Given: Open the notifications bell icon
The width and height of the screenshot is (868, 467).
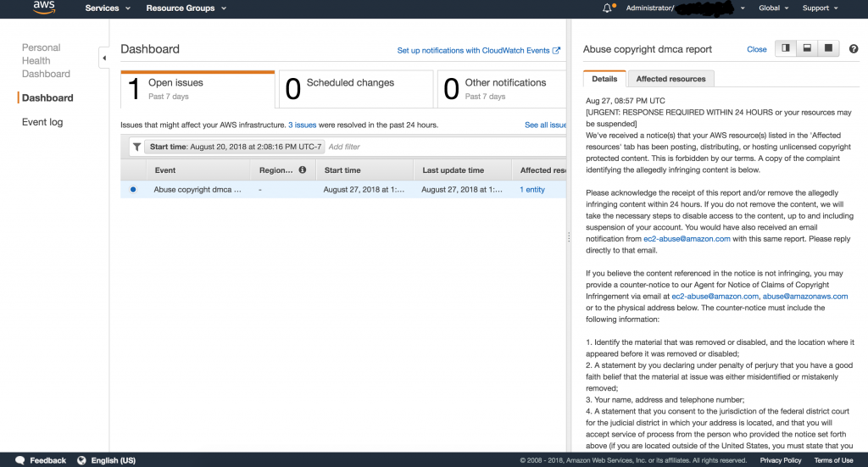Looking at the screenshot, I should (x=608, y=8).
